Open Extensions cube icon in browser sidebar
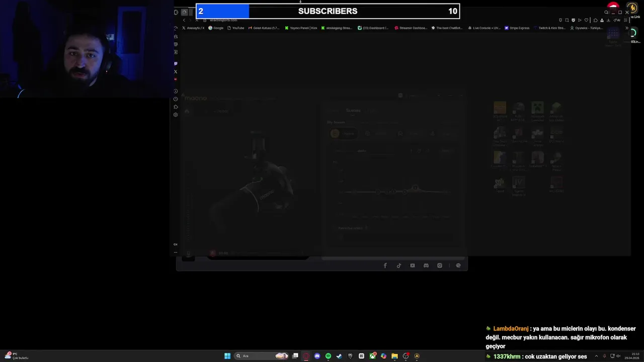The height and width of the screenshot is (362, 644). coord(176,107)
